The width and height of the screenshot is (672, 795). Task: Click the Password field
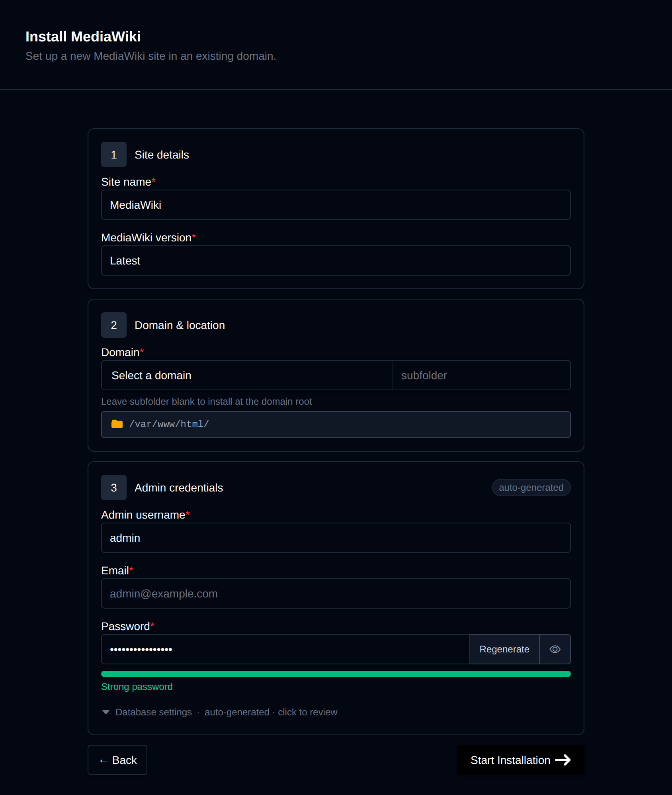click(x=285, y=649)
